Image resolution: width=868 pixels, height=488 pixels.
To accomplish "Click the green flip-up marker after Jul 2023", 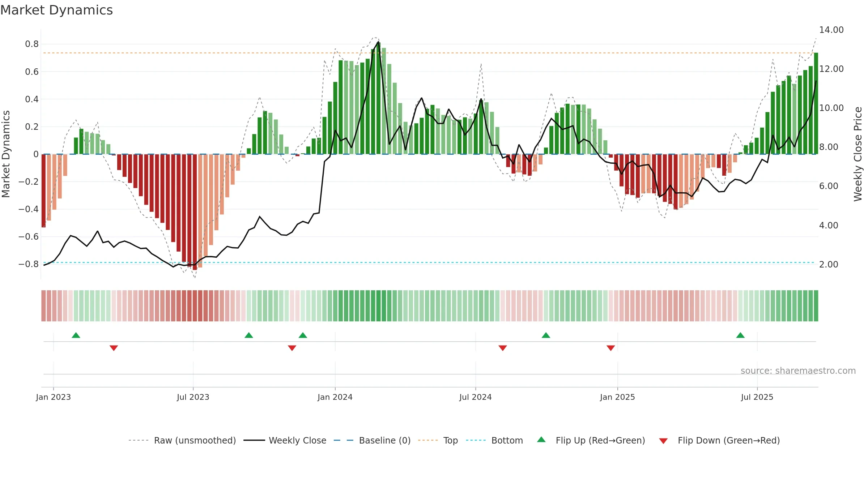I will (x=249, y=335).
